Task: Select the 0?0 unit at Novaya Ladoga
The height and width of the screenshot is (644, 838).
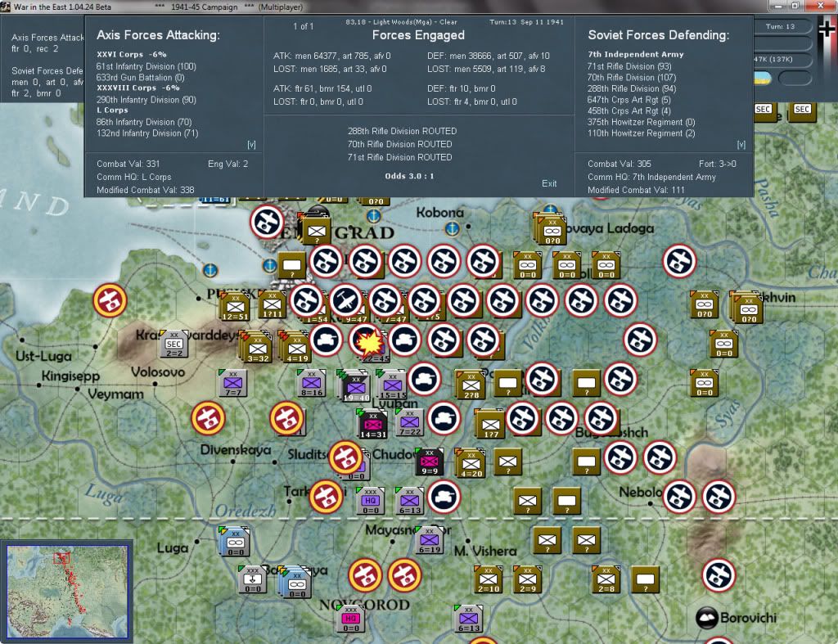Action: pos(550,230)
